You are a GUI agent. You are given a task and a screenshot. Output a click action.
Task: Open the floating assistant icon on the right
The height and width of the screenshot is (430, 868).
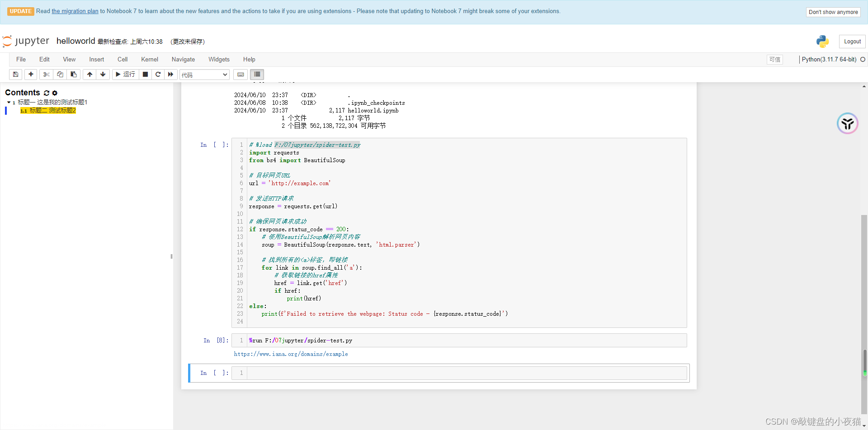(847, 123)
